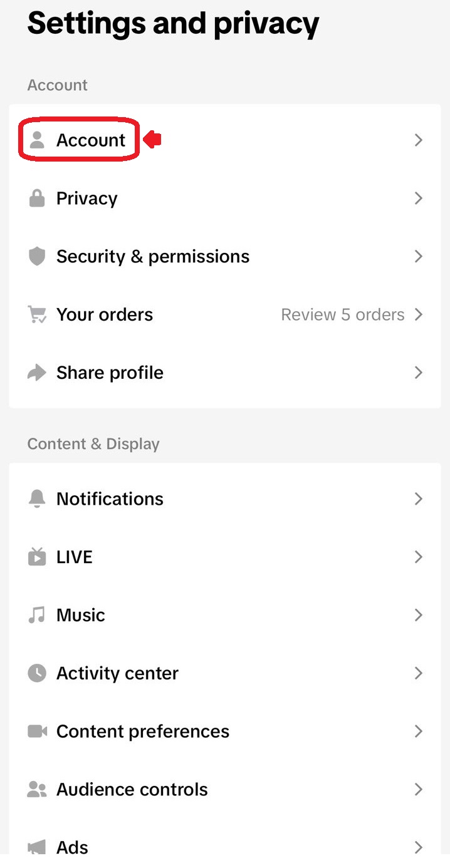Select the bell icon for Notifications
The height and width of the screenshot is (868, 450).
[37, 499]
